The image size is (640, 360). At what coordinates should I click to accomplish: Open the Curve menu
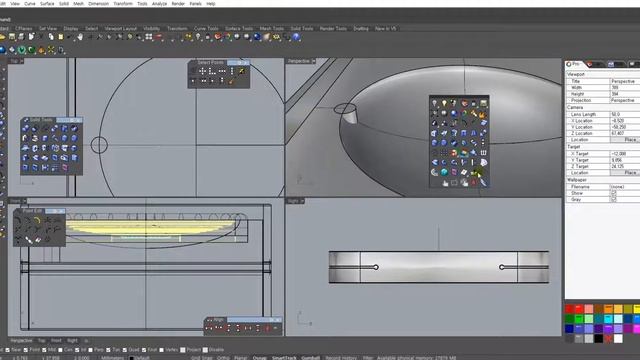(x=30, y=3)
